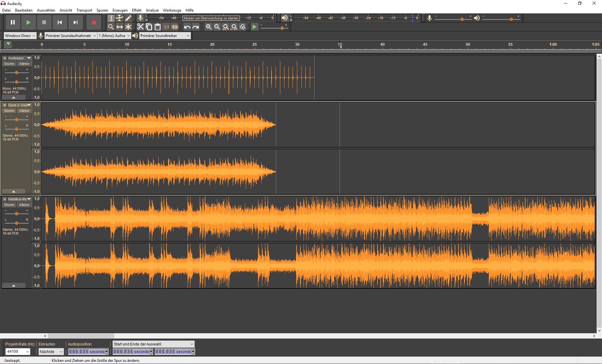Skip to start of project
Screen dimensions: 602x364
pos(60,22)
